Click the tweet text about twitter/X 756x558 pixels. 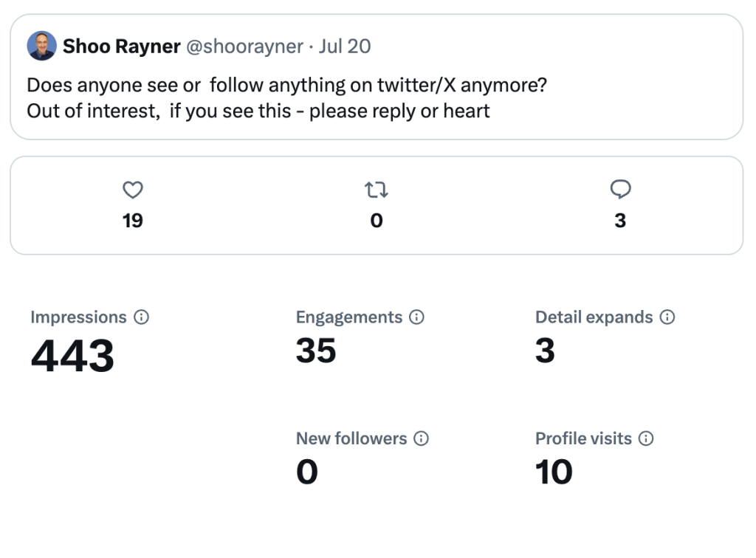[x=286, y=98]
